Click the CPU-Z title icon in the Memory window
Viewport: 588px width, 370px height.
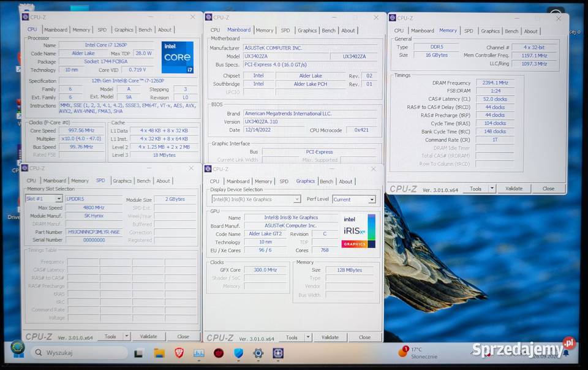392,18
